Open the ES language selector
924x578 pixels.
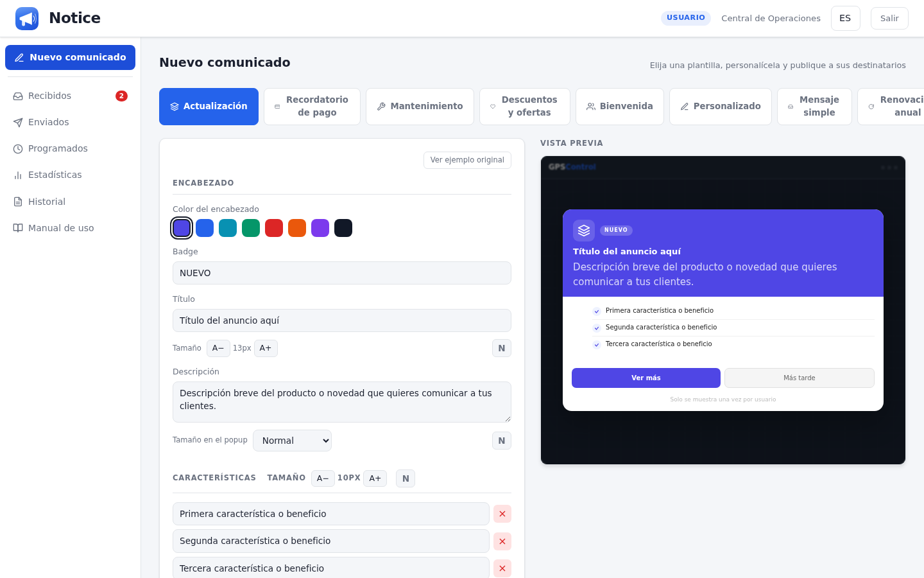[x=846, y=19]
